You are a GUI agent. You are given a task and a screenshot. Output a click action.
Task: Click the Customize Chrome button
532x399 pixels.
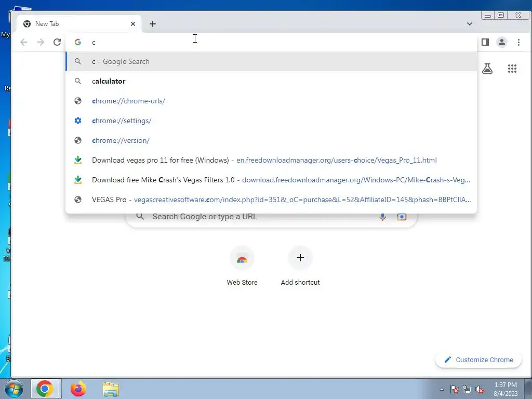pos(478,360)
